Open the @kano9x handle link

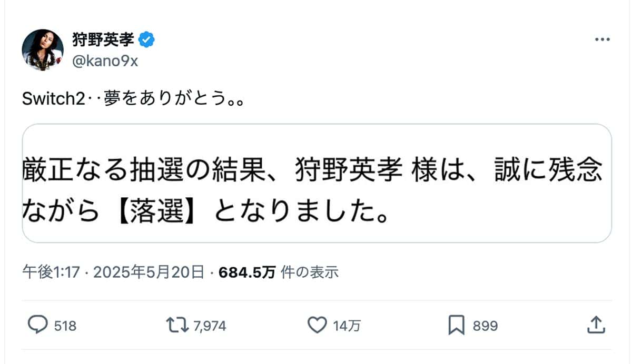[105, 60]
